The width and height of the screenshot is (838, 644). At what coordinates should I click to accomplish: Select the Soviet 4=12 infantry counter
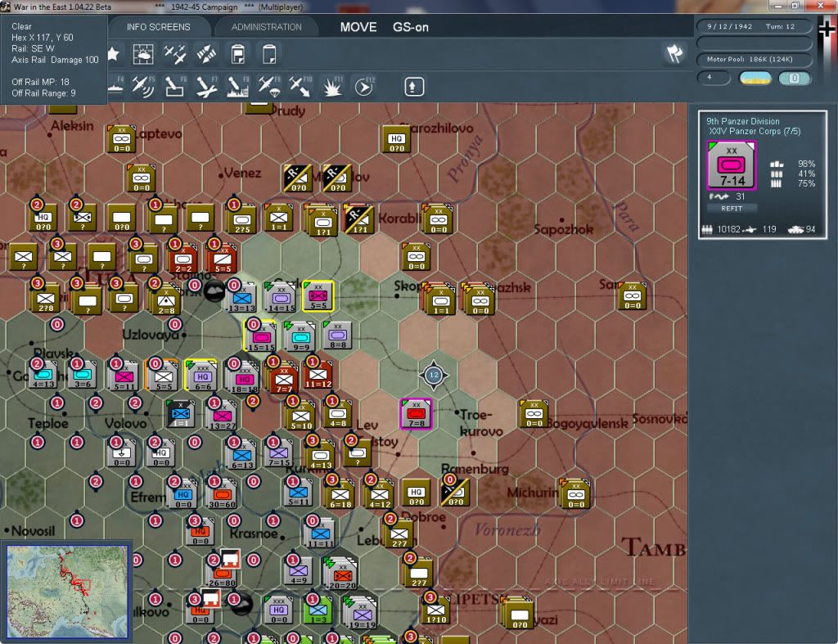(379, 493)
